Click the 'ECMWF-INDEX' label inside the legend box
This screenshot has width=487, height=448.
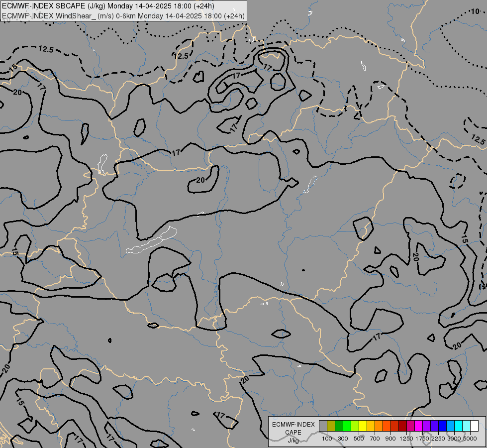pyautogui.click(x=293, y=425)
